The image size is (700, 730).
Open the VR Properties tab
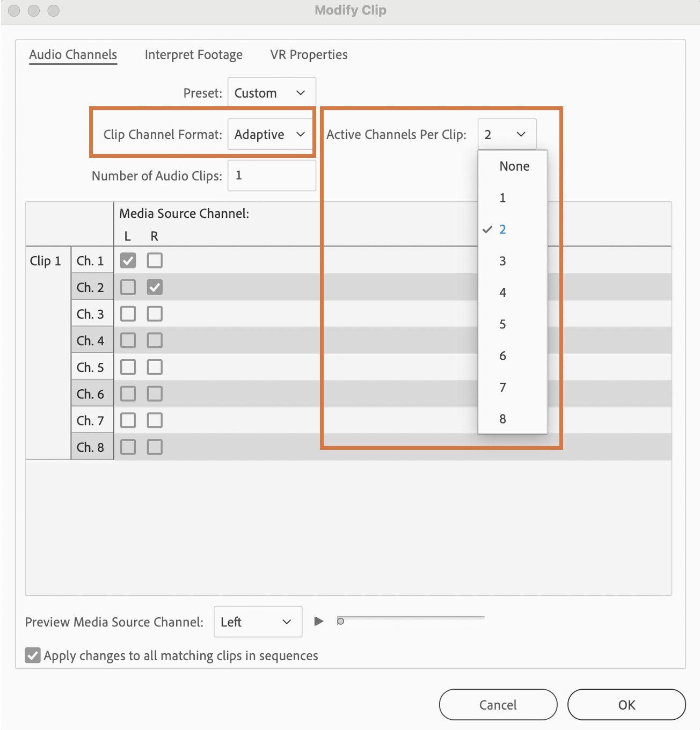(x=309, y=55)
